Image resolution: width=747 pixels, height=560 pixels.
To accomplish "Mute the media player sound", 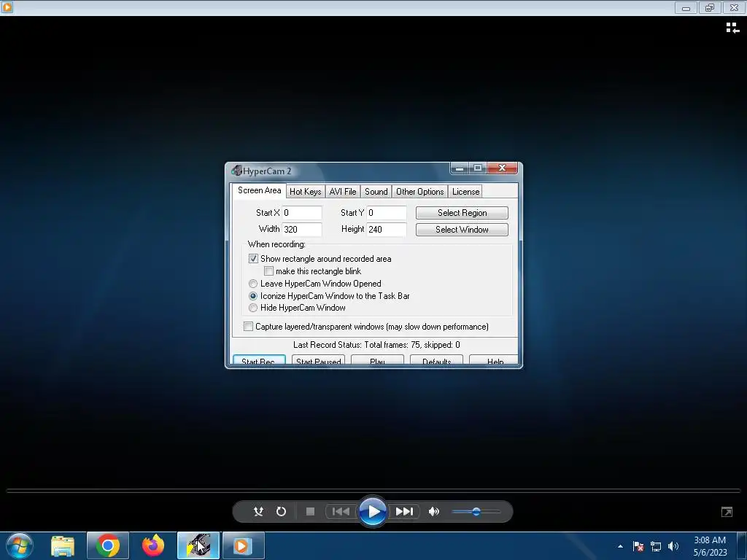I will point(433,511).
